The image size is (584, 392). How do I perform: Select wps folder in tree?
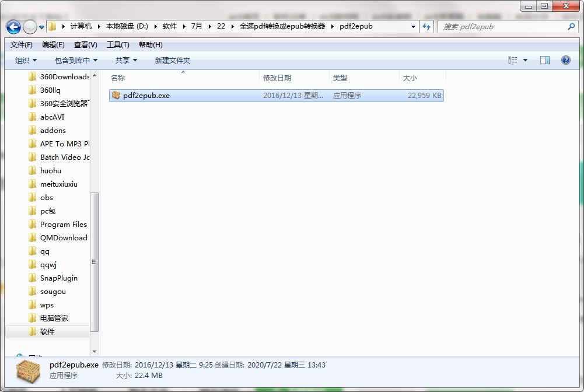[x=41, y=305]
